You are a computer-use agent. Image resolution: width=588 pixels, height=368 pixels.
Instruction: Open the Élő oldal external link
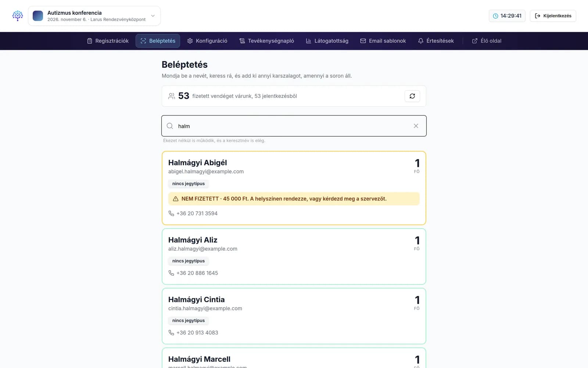pyautogui.click(x=487, y=41)
